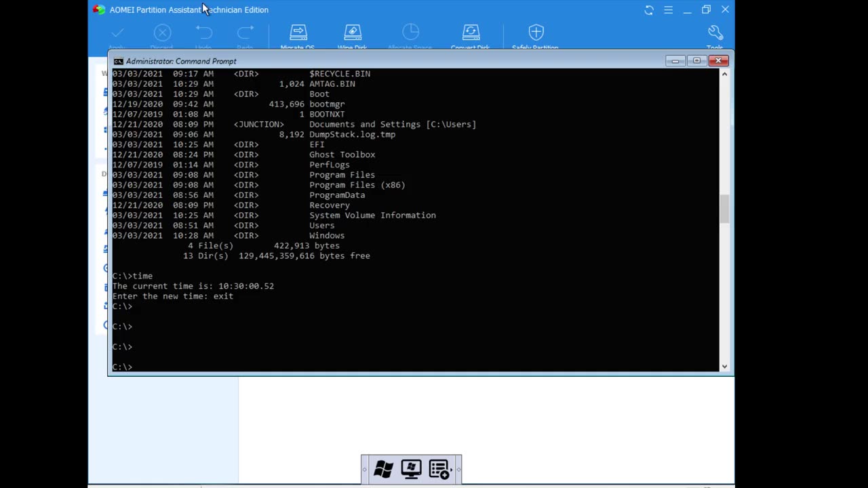The height and width of the screenshot is (488, 868).
Task: Click the Ghost Toolbox directory entry
Action: tap(342, 155)
